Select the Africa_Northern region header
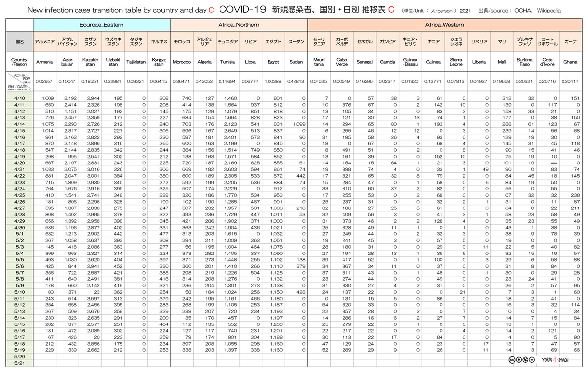This screenshot has width=588, height=370. coord(239,24)
